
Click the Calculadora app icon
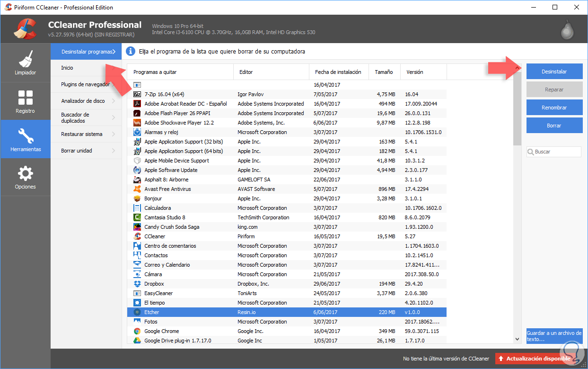point(137,208)
